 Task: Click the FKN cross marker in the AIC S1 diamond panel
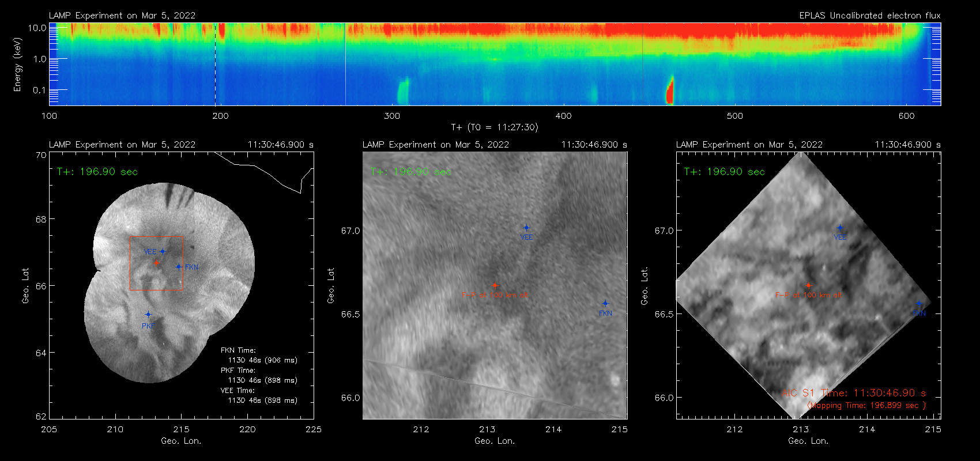pyautogui.click(x=919, y=304)
